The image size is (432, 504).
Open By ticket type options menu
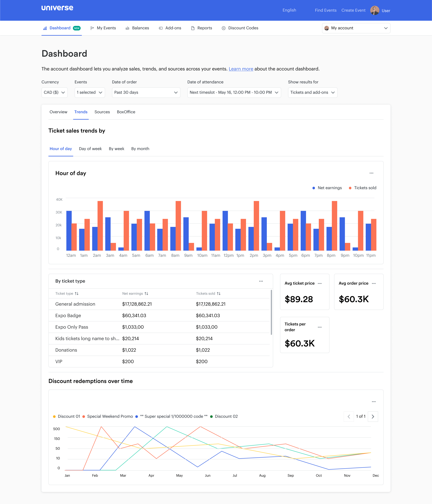click(x=261, y=281)
